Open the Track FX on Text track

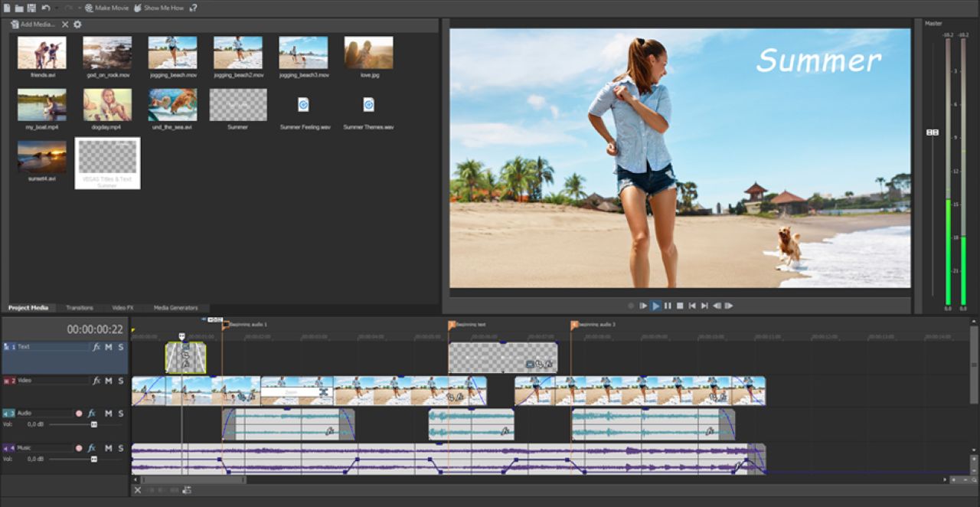click(96, 347)
